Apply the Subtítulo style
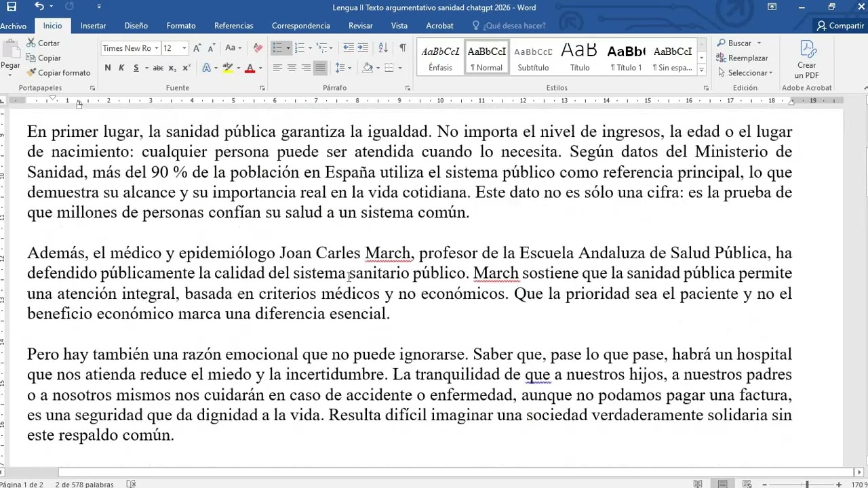Viewport: 868px width, 488px height. 533,57
